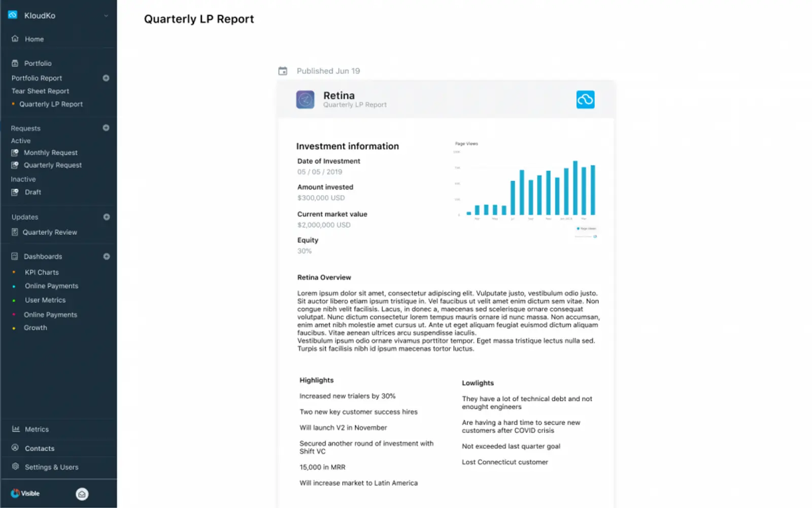Open the Quarterly Request item
The image size is (812, 508).
tap(53, 165)
